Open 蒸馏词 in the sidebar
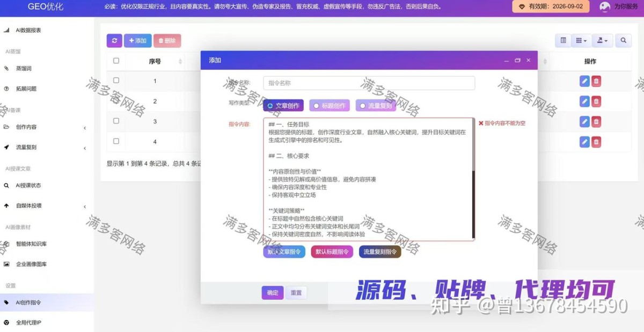Image resolution: width=644 pixels, height=332 pixels. [x=24, y=69]
